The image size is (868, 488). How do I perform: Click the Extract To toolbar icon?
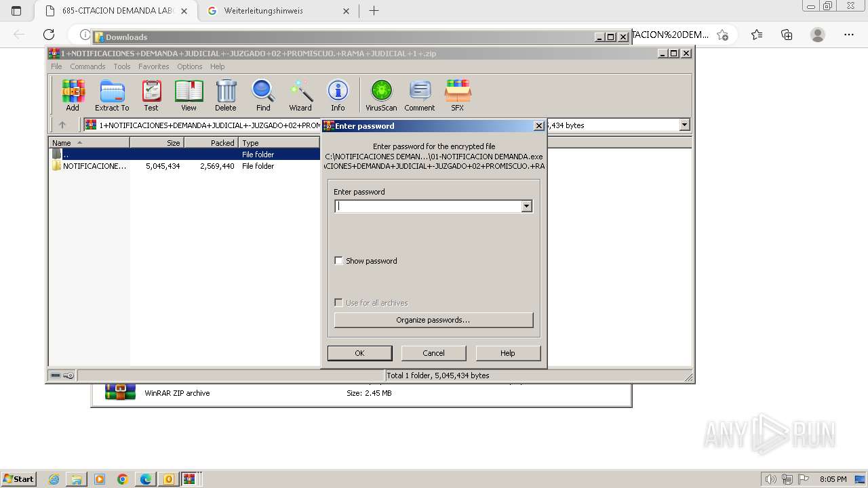tap(112, 95)
